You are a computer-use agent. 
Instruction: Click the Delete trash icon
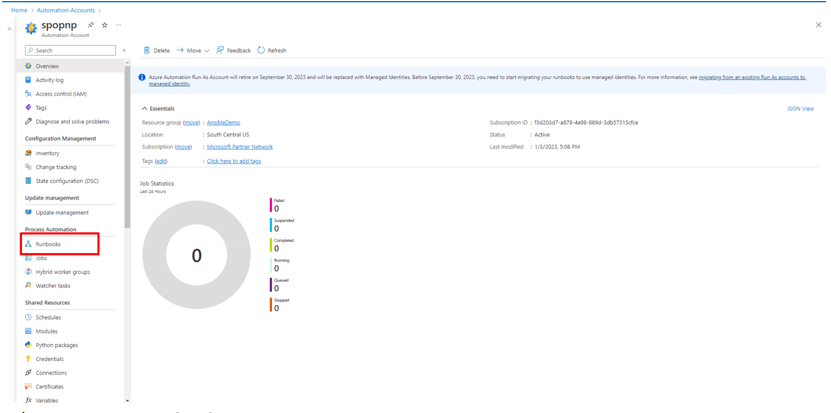[x=147, y=50]
